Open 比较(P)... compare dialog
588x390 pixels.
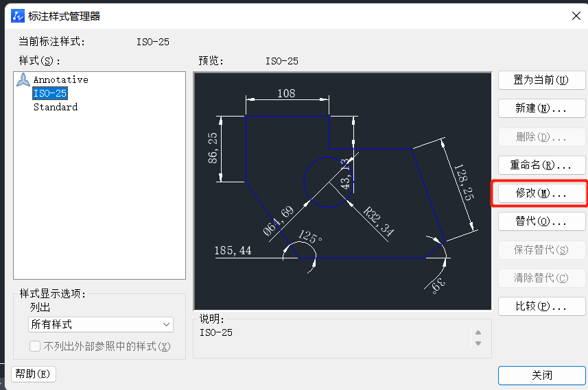point(541,306)
